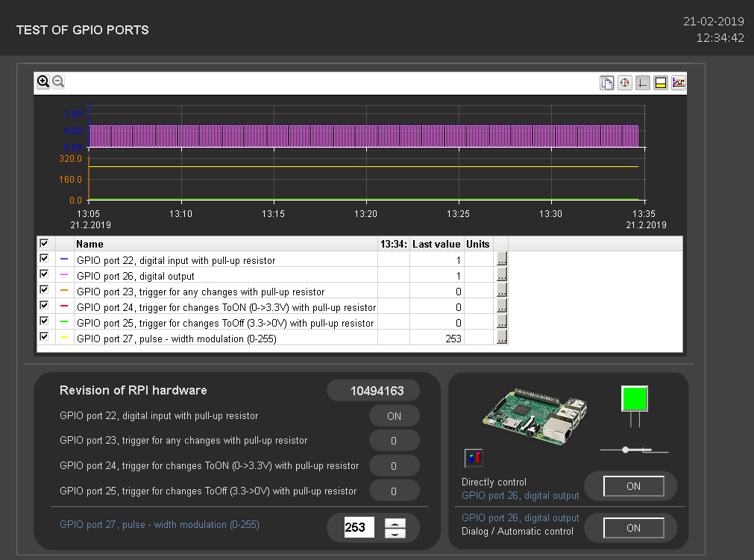The width and height of the screenshot is (754, 560).
Task: Click the yellow legend panel icon
Action: (660, 83)
